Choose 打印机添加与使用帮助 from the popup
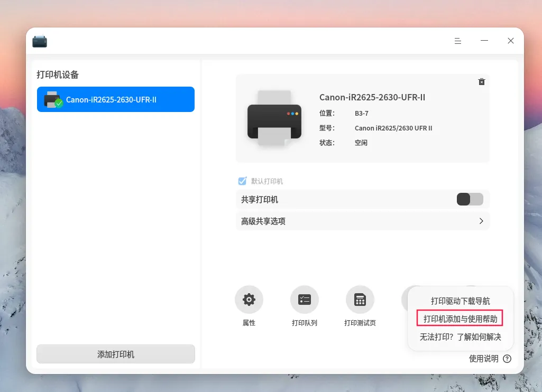 [x=460, y=319]
